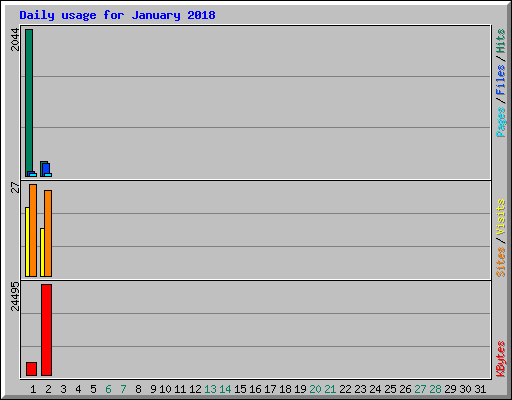Click green weekend day label "28"
The height and width of the screenshot is (400, 512).
435,389
